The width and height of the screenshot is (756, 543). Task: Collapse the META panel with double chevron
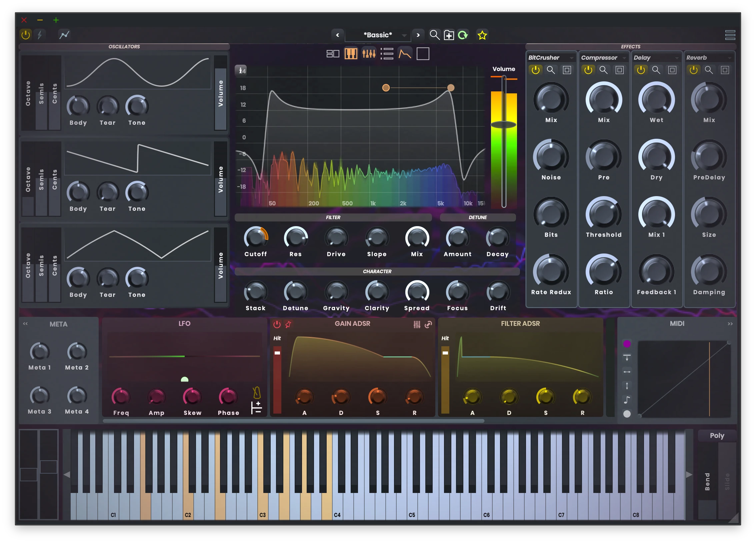[x=25, y=324]
